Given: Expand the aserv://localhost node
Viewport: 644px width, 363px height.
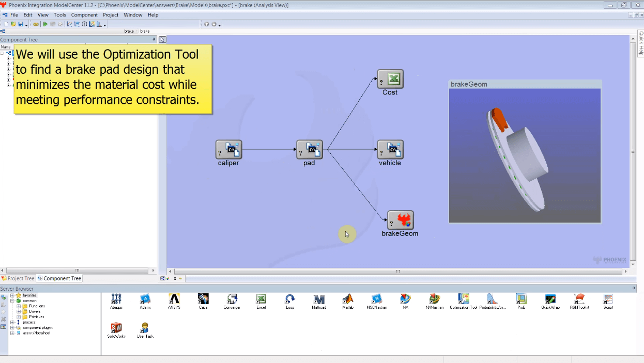Looking at the screenshot, I should click(x=12, y=333).
